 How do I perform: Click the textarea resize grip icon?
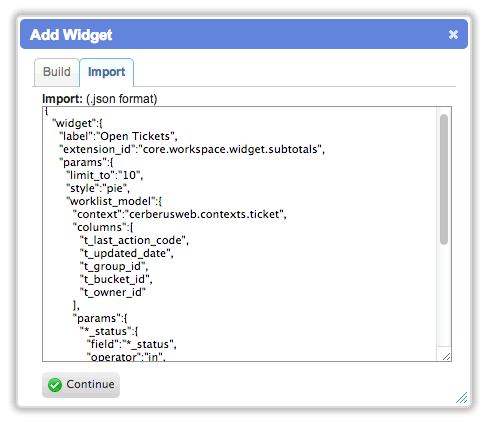446,356
